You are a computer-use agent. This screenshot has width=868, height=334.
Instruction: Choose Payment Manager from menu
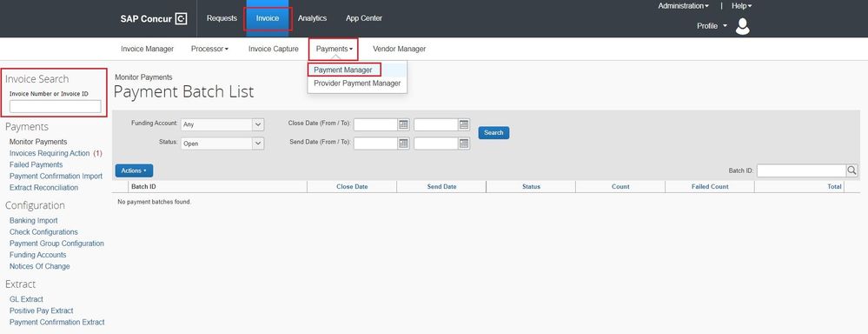coord(343,70)
